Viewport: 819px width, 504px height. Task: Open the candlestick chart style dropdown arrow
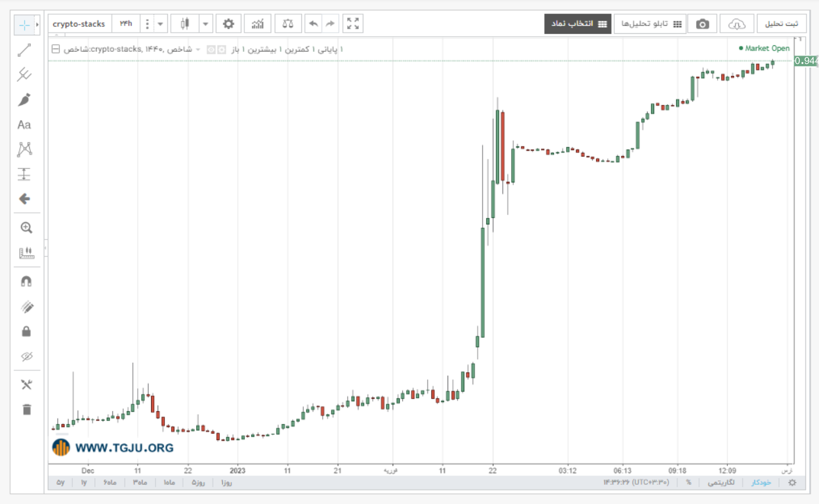[206, 24]
